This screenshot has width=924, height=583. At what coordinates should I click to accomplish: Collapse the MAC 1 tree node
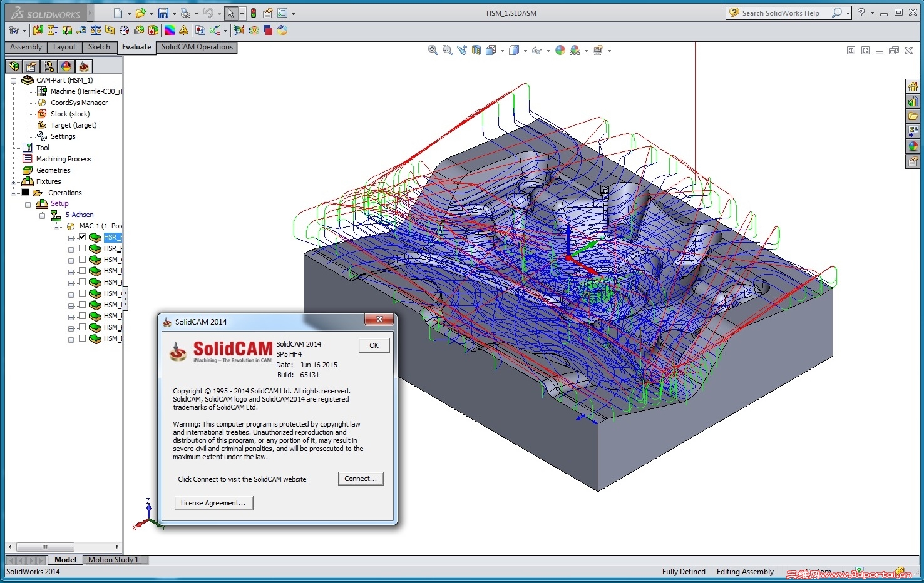(x=56, y=227)
